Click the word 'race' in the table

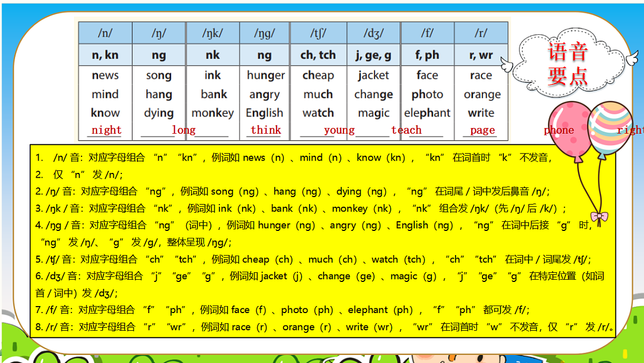[481, 76]
